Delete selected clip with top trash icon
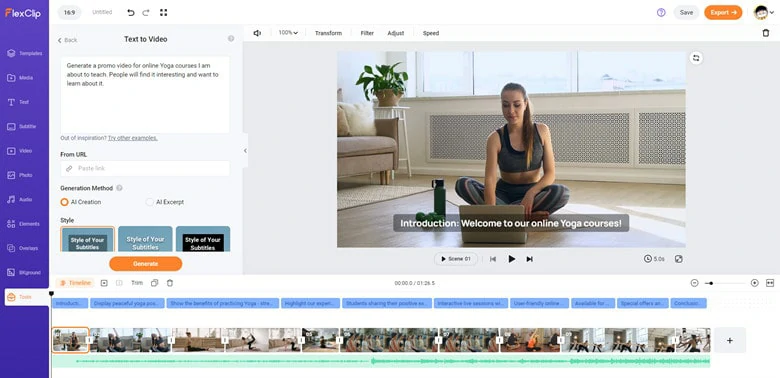The image size is (780, 378). (766, 33)
